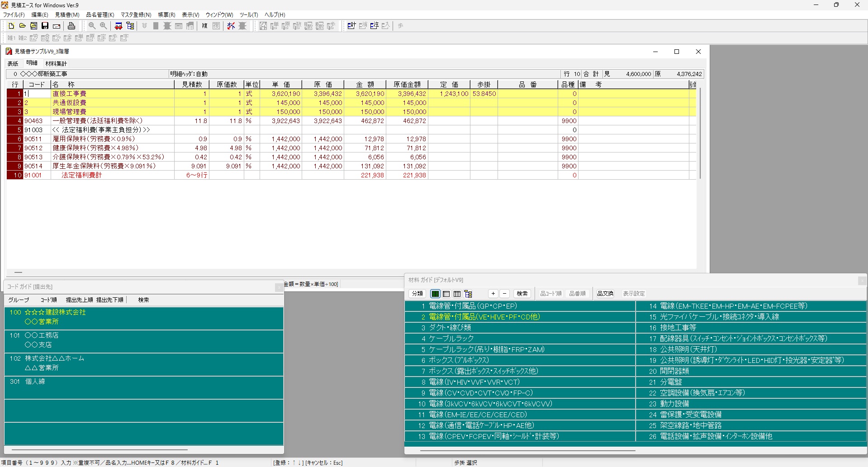Open an existing estimate file icon
This screenshot has height=467, width=868.
(x=22, y=26)
